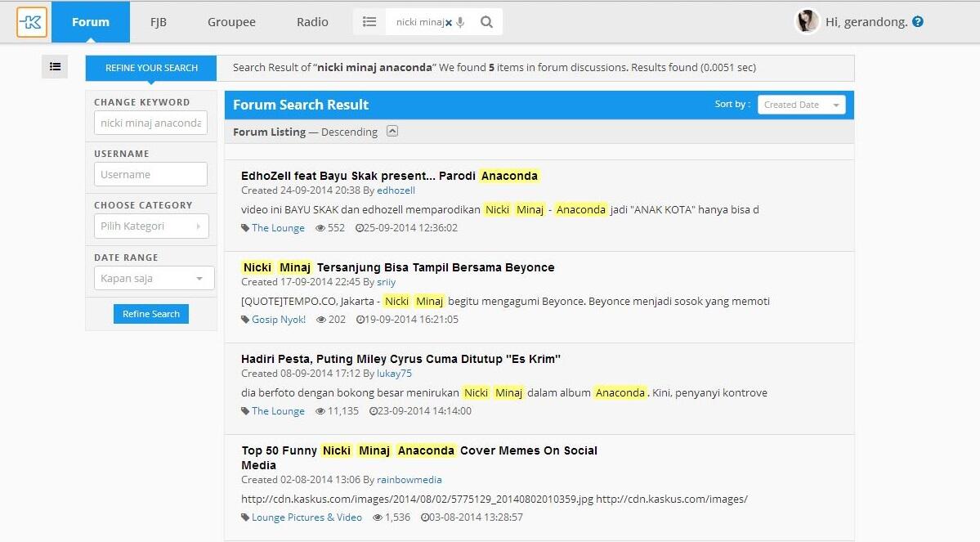
Task: Open Lounge Pictures & Video category link
Action: (307, 517)
